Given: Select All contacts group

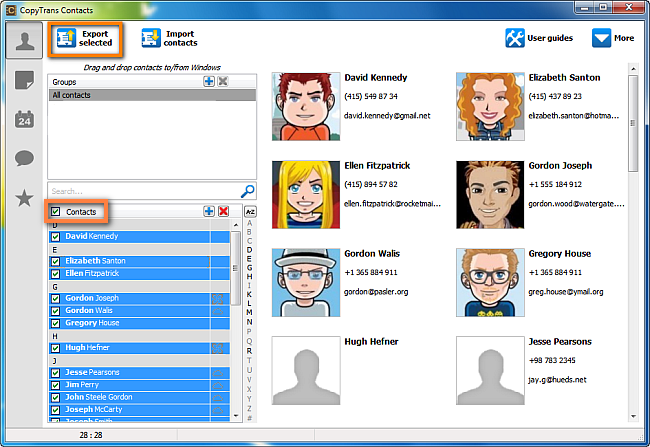Looking at the screenshot, I should [x=152, y=95].
